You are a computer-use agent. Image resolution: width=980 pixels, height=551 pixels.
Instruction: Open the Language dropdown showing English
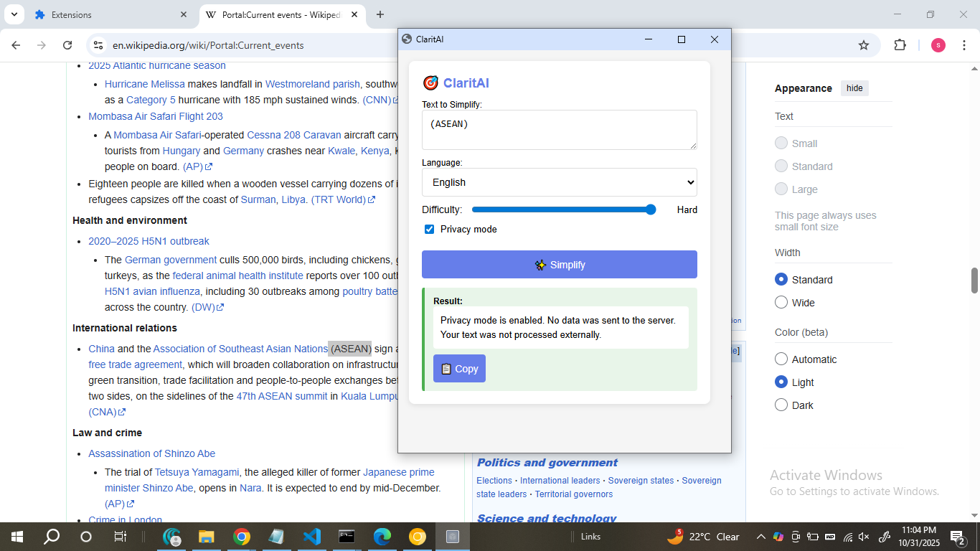560,182
